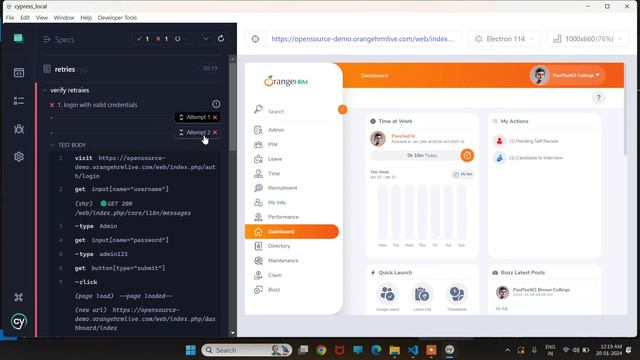640x360 pixels.
Task: Open the Developer Tools menu
Action: pos(117,18)
